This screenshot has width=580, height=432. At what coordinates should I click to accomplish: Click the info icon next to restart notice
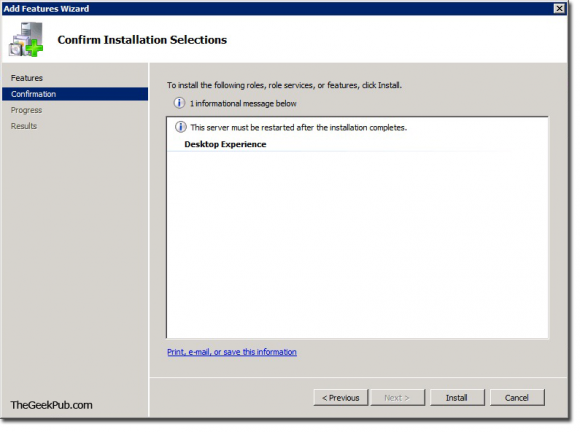[x=181, y=127]
